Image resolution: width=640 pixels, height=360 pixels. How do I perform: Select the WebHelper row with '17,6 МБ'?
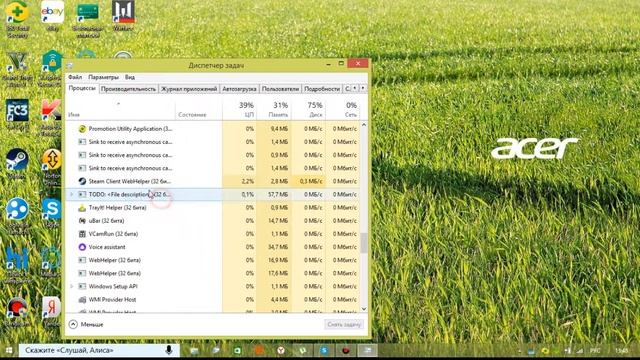213,273
